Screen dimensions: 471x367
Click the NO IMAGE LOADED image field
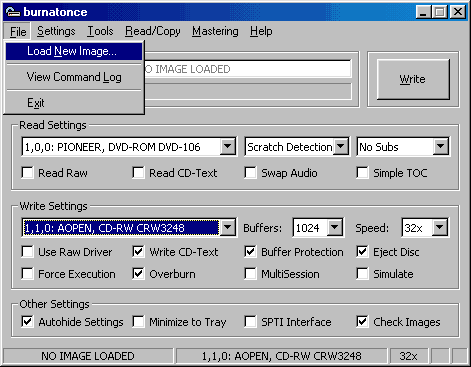248,69
